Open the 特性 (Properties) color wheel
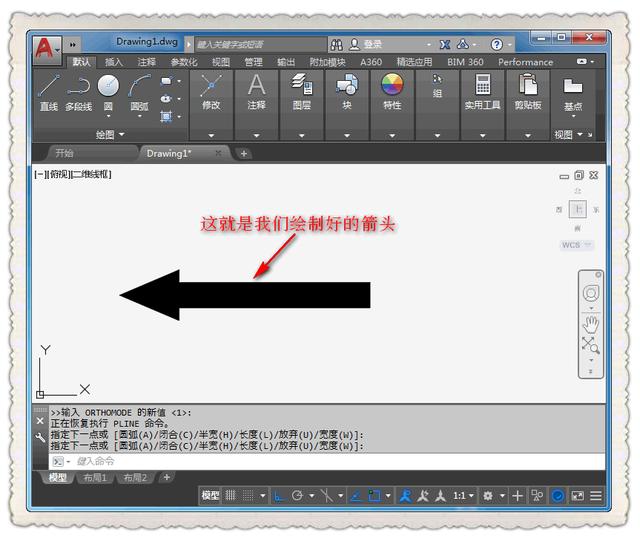640x544 pixels. coord(392,84)
